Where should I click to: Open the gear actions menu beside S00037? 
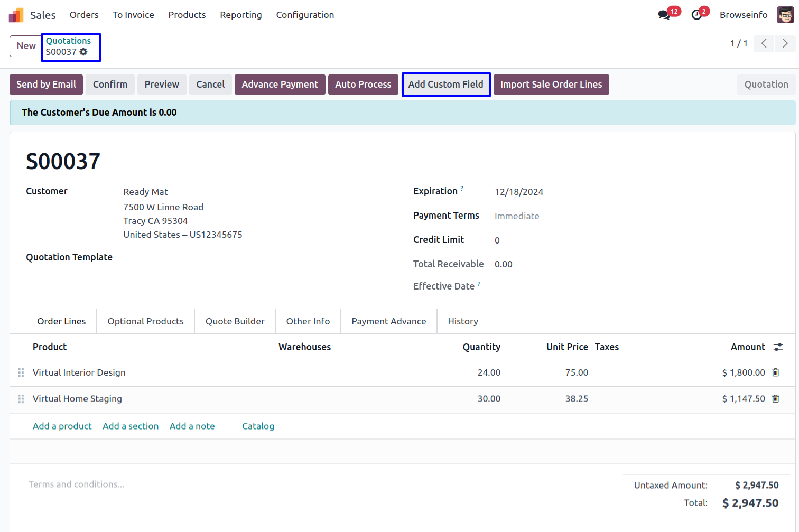[x=83, y=52]
